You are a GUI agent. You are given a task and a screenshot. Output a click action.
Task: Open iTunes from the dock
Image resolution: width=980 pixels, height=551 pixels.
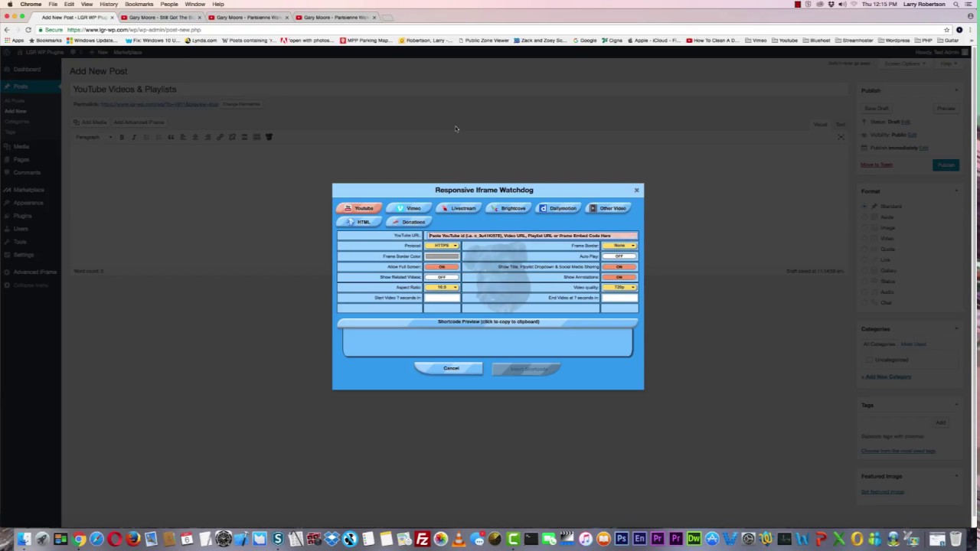tap(585, 540)
